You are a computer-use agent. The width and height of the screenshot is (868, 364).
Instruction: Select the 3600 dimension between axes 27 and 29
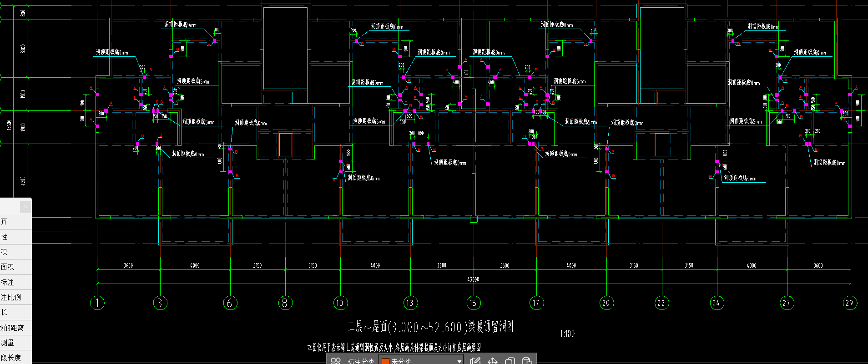point(818,265)
